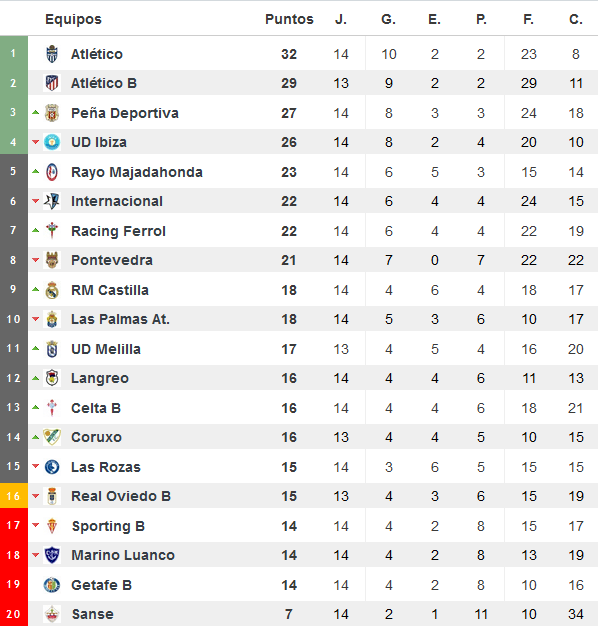Sort the table by Puntos column
598x628 pixels.
pos(289,19)
